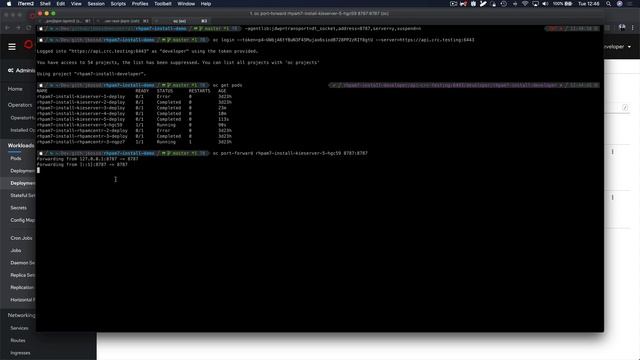Click browser reload button behind terminal
Image resolution: width=640 pixels, height=360 pixels.
(29, 28)
